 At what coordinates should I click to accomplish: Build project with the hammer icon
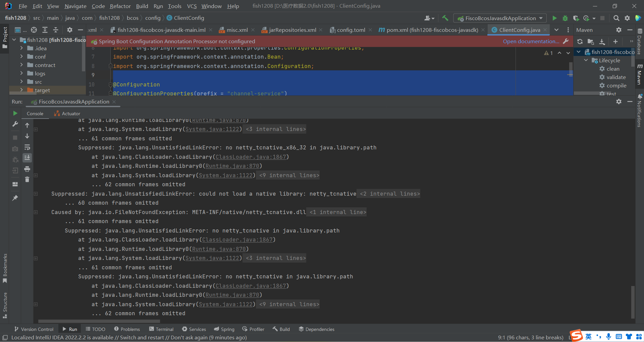(x=445, y=18)
